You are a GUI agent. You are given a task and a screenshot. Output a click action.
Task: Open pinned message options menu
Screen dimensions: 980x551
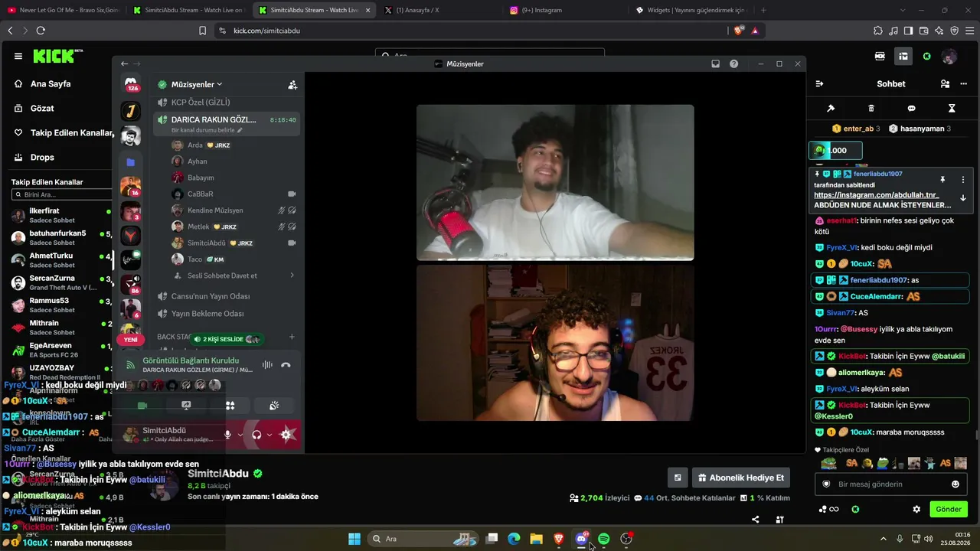click(963, 180)
